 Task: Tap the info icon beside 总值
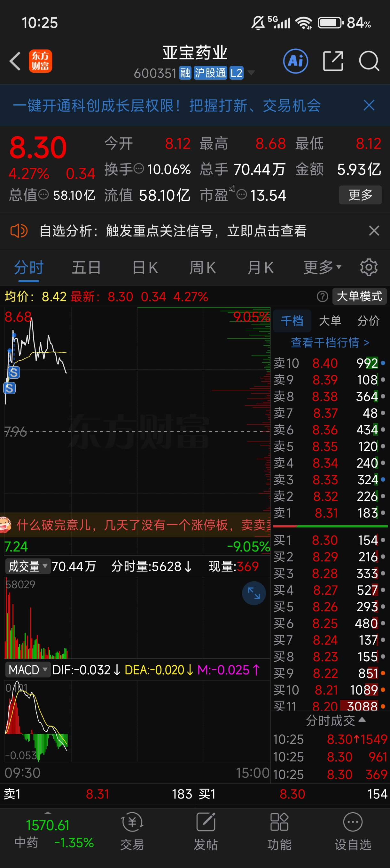click(x=43, y=194)
